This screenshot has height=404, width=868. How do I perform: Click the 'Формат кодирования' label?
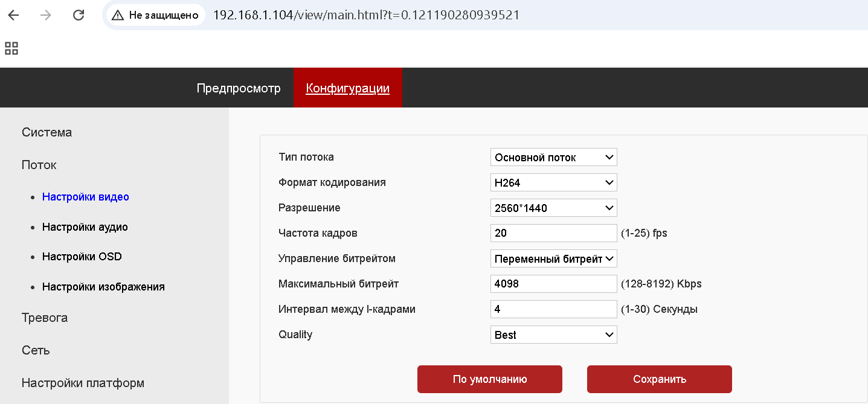coord(332,182)
